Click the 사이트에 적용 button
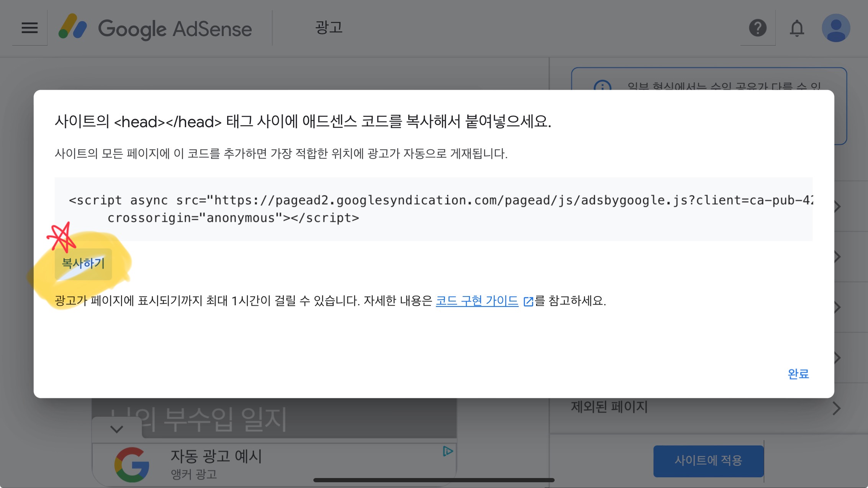Image resolution: width=868 pixels, height=488 pixels. pyautogui.click(x=708, y=461)
